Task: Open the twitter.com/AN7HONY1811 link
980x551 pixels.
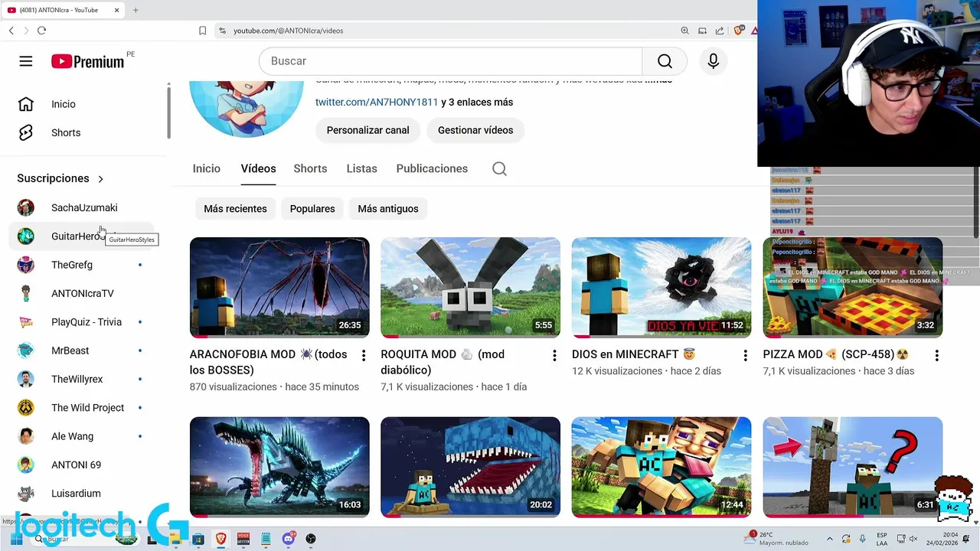Action: click(x=377, y=103)
